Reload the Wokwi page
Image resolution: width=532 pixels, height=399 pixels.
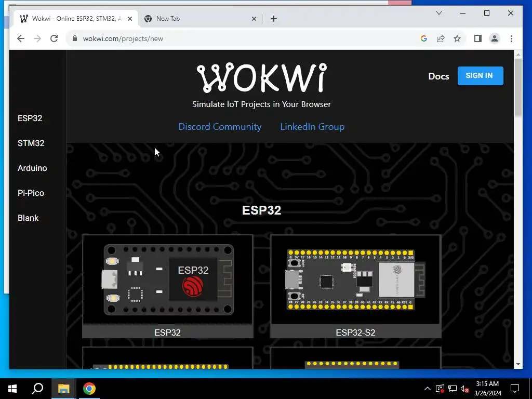[54, 38]
